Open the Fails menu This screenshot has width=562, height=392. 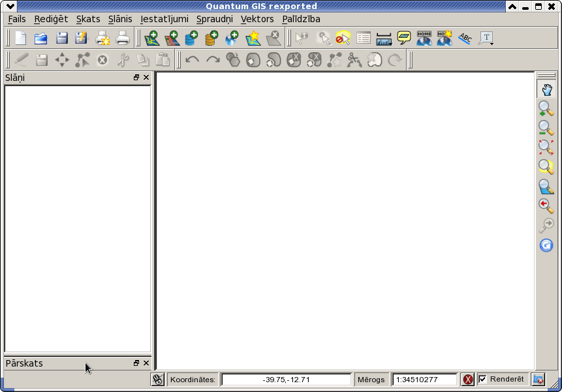(17, 19)
